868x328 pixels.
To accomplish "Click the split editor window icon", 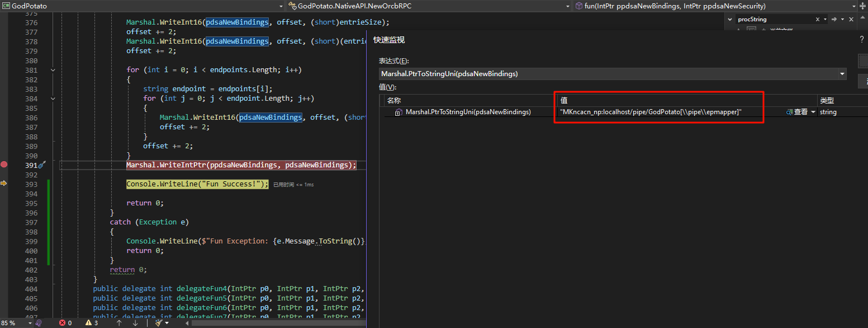I will [x=862, y=6].
